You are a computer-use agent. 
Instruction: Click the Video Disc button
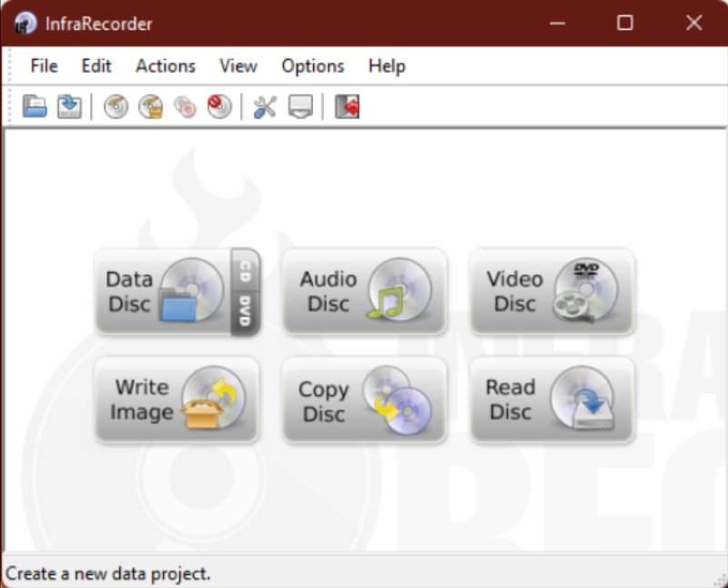click(x=552, y=291)
